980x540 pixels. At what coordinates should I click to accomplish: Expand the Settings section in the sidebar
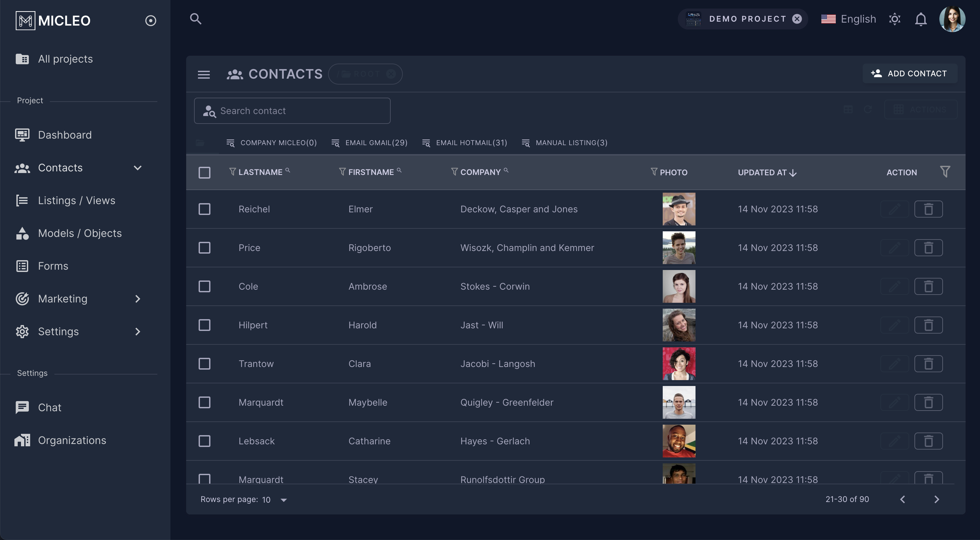pos(137,331)
